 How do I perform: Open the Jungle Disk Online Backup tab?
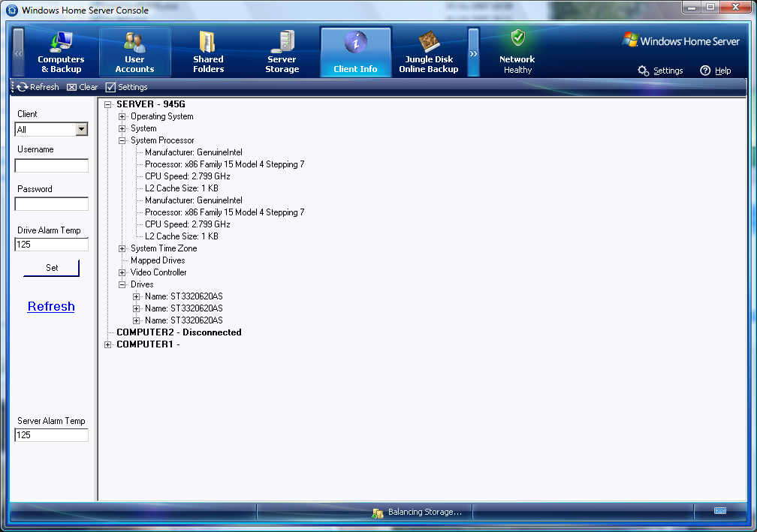pyautogui.click(x=429, y=52)
